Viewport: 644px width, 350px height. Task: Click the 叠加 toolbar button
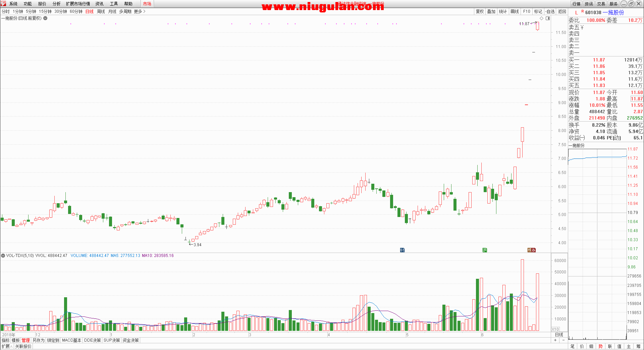[x=491, y=11]
